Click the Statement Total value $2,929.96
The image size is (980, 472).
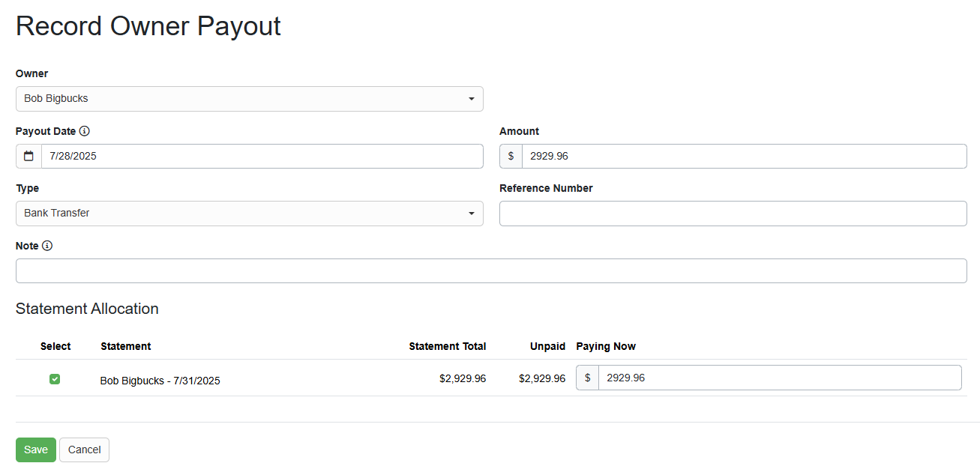(463, 378)
